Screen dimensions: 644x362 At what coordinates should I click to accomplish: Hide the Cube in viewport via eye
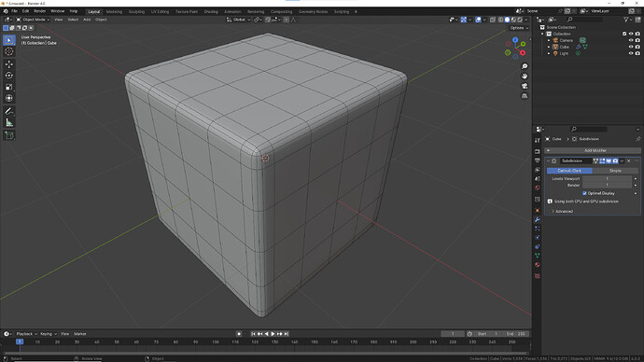pos(631,47)
